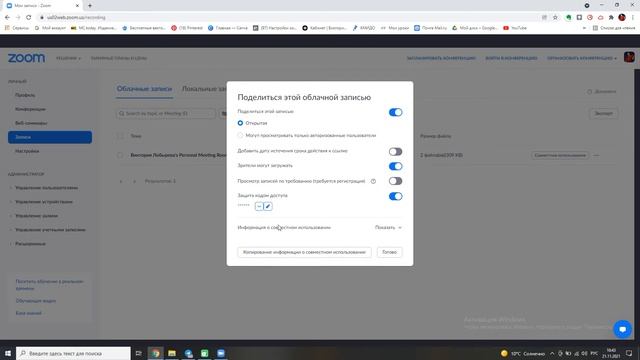Select 'Записи' in sidebar
This screenshot has height=360, width=640.
click(x=50, y=137)
